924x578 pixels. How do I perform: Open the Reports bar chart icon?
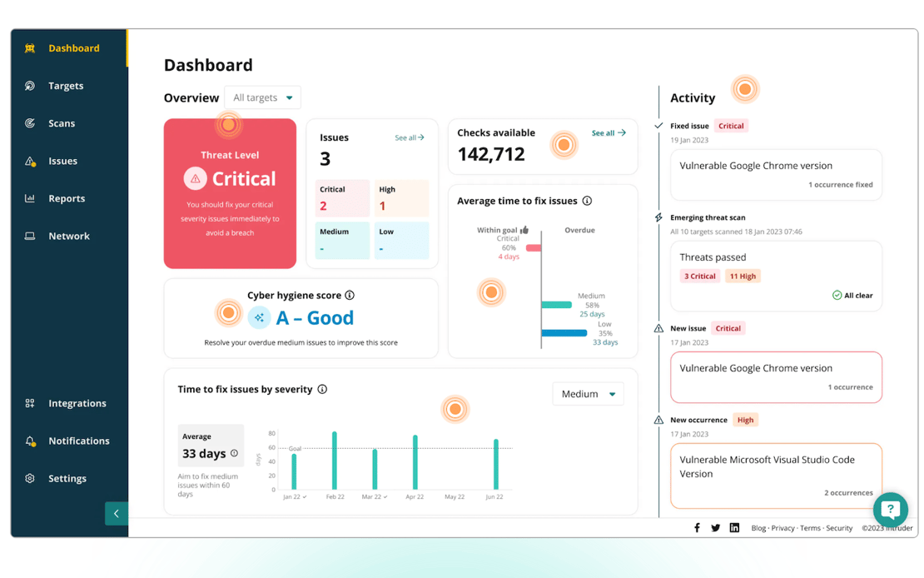[29, 198]
